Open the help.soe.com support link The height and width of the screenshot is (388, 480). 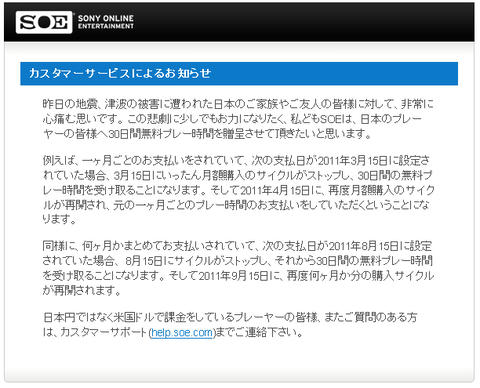(x=182, y=332)
